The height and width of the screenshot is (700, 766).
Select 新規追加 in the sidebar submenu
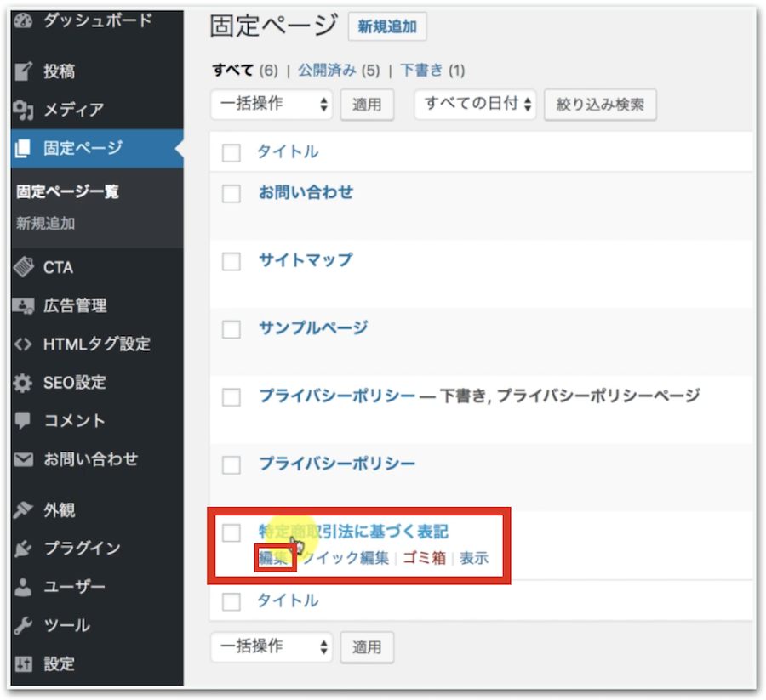(x=46, y=224)
